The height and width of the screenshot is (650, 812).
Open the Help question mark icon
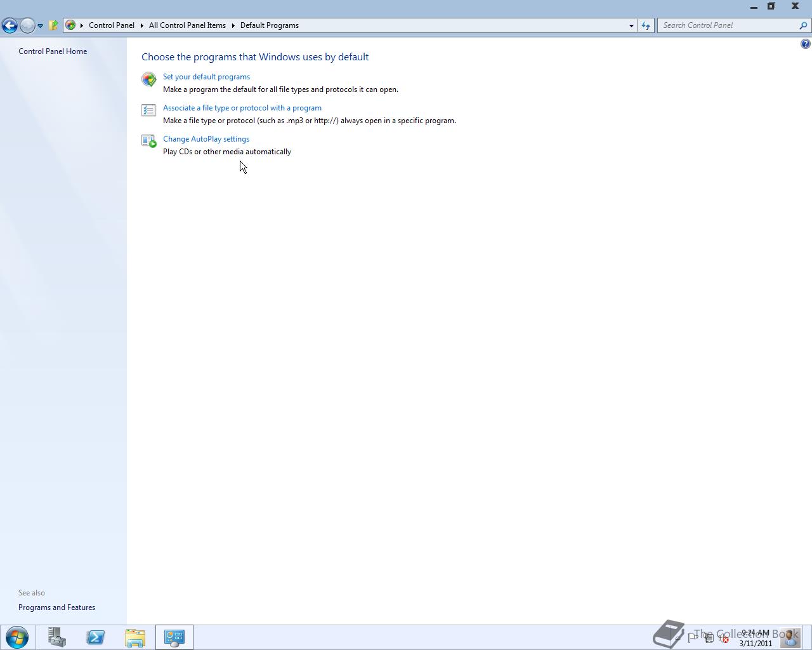[x=805, y=44]
